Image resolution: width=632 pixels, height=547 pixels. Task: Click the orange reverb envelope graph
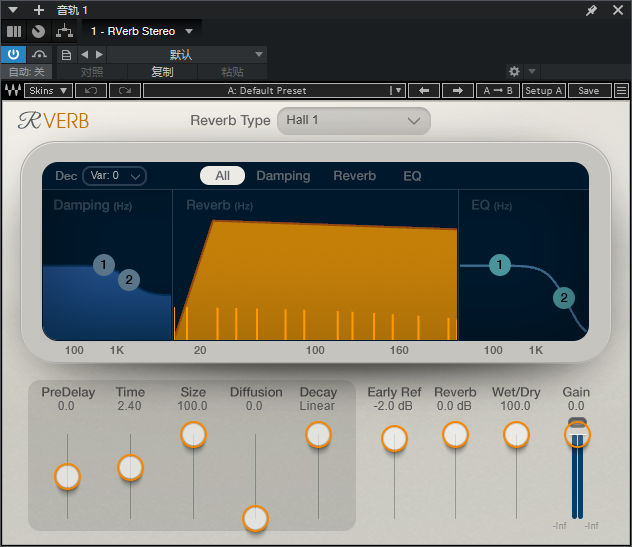[316, 280]
